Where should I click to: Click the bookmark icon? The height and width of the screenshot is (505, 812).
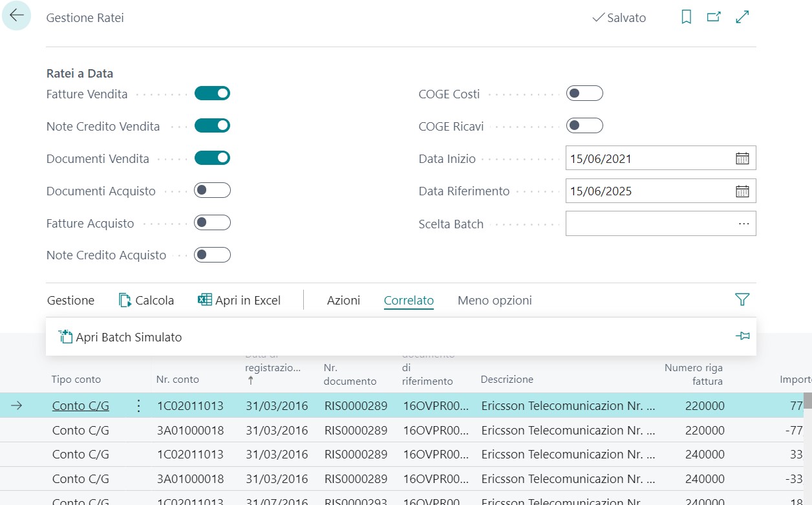pyautogui.click(x=687, y=17)
